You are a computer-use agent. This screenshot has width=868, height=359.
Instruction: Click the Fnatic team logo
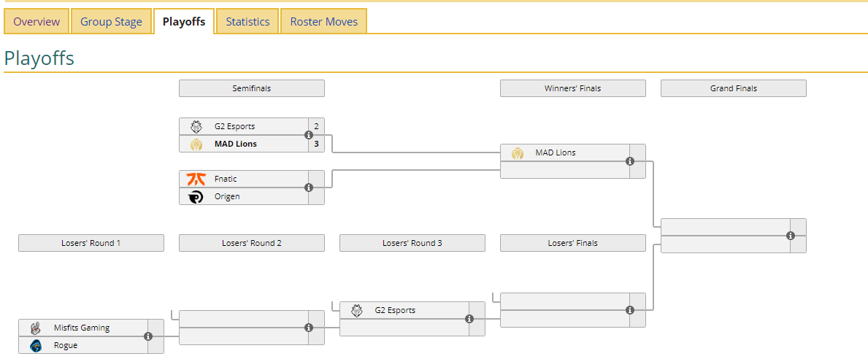click(x=196, y=179)
